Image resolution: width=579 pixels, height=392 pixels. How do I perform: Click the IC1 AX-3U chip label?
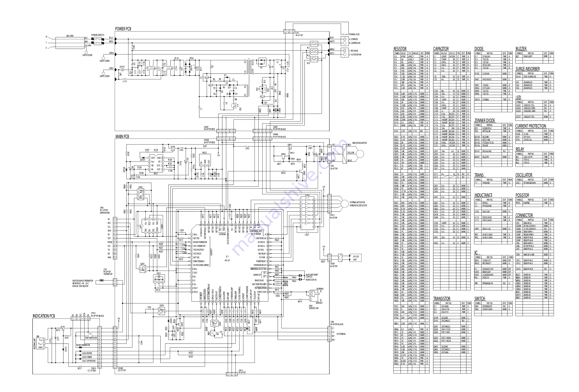pyautogui.click(x=227, y=258)
